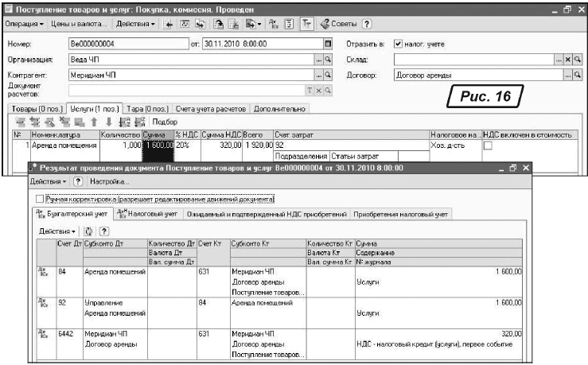
Task: Open the Контрагент selection ellipsis button
Action: pyautogui.click(x=318, y=76)
